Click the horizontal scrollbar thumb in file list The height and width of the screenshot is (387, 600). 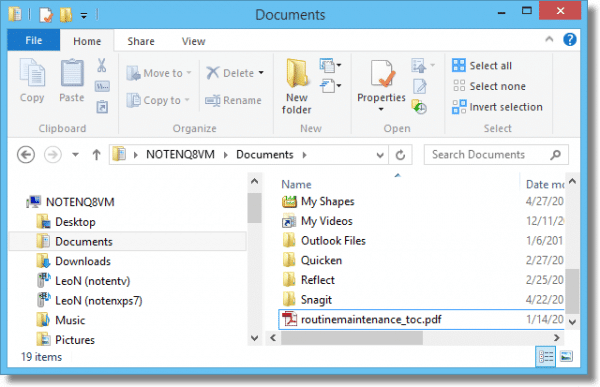pos(352,338)
